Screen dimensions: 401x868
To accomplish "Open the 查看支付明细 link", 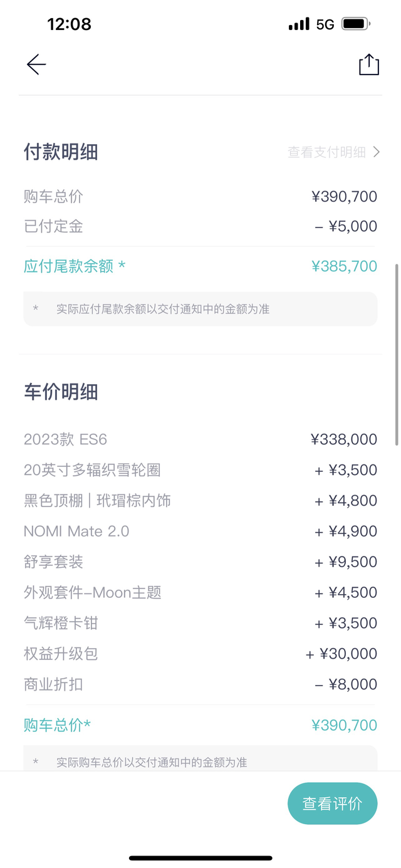I will [x=325, y=152].
